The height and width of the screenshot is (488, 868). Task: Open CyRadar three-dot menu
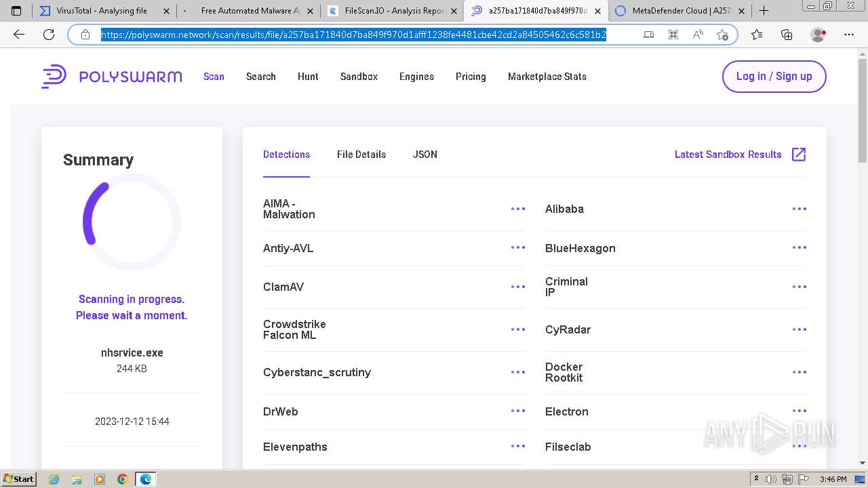800,329
